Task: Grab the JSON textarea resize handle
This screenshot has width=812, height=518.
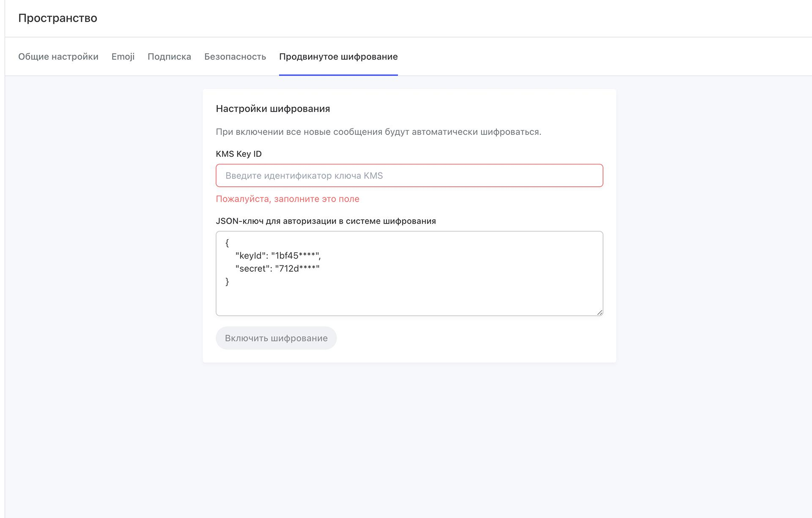Action: pyautogui.click(x=599, y=312)
